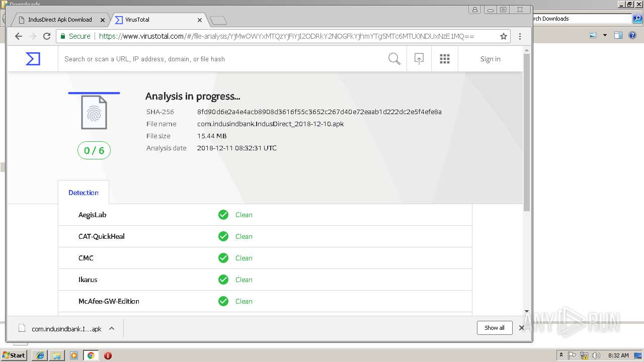
Task: Click the Clean check for McAfee-GW-Edition
Action: pyautogui.click(x=223, y=301)
